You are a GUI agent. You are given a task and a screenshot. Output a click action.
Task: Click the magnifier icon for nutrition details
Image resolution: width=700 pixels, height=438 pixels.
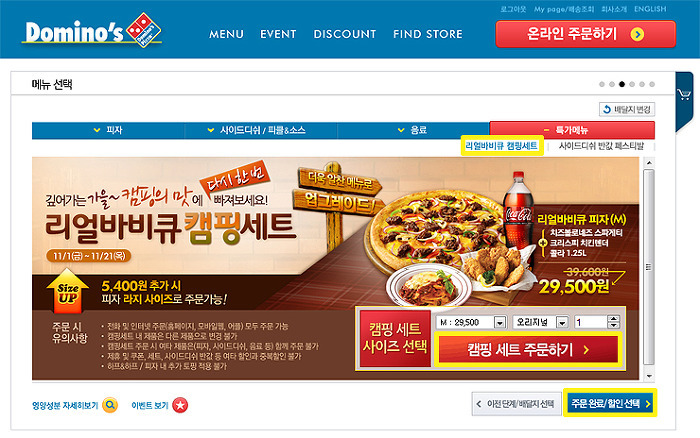click(x=110, y=405)
